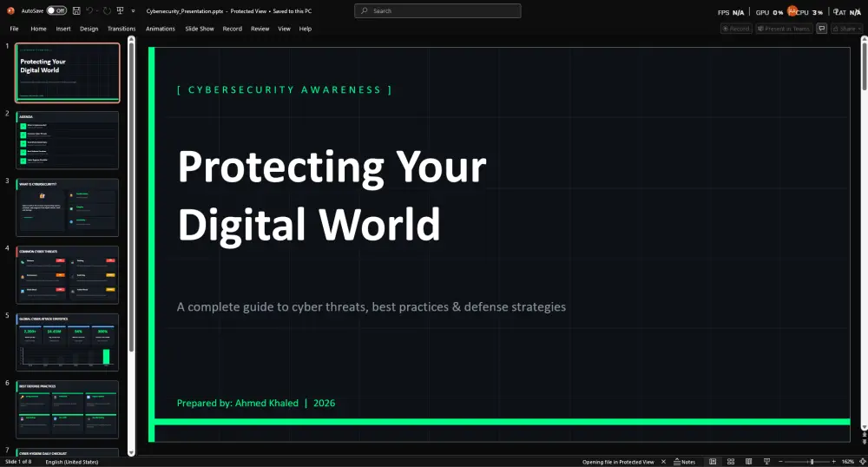Switch to Reading View icon
This screenshot has height=467, width=868.
click(x=748, y=462)
